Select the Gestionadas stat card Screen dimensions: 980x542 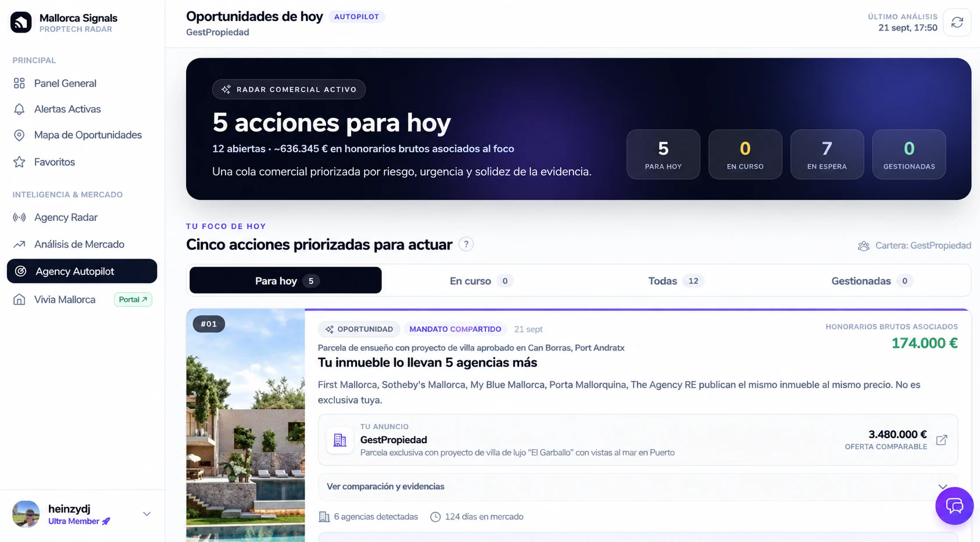coord(909,155)
